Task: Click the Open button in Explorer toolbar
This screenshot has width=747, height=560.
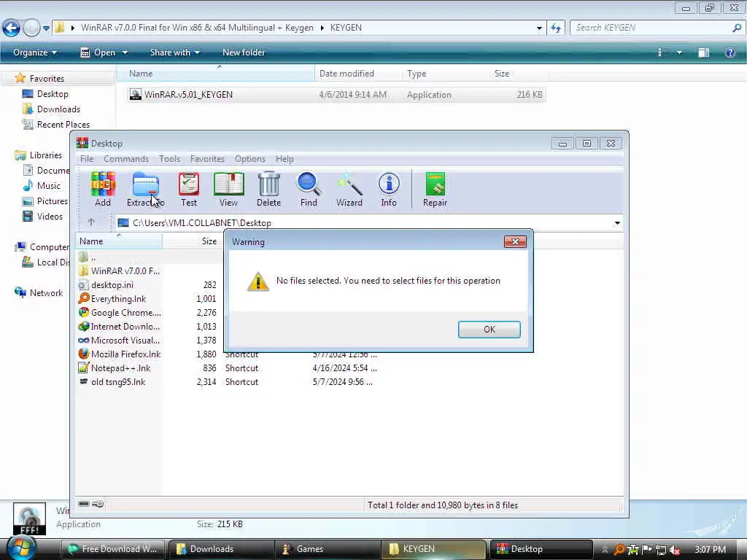Action: coord(98,52)
